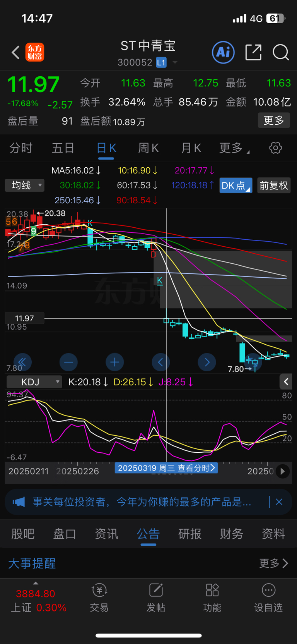
Task: Open 研报 tab
Action: pos(190,534)
